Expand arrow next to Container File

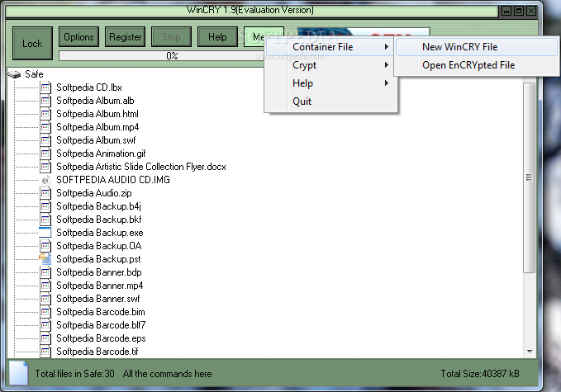click(387, 47)
